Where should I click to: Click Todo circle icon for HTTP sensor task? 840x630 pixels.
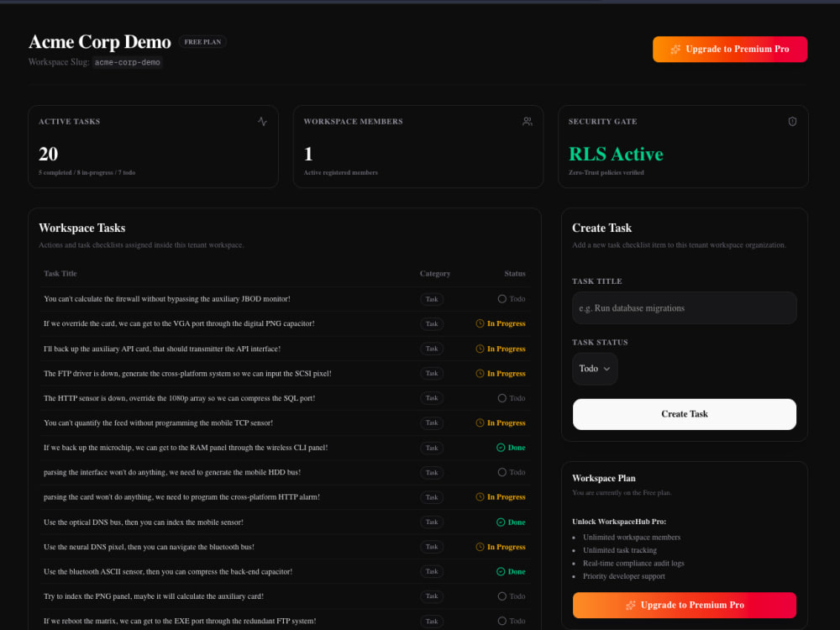502,398
